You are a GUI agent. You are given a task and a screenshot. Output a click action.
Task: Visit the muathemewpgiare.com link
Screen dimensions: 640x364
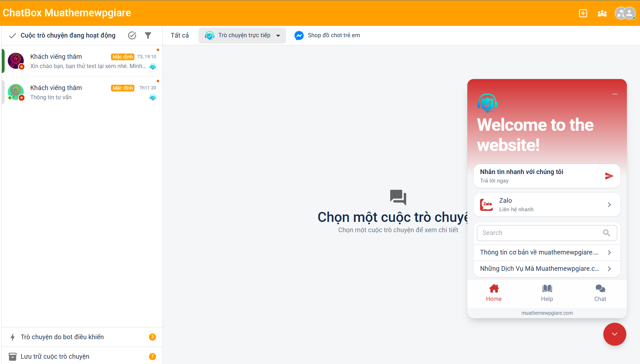547,313
